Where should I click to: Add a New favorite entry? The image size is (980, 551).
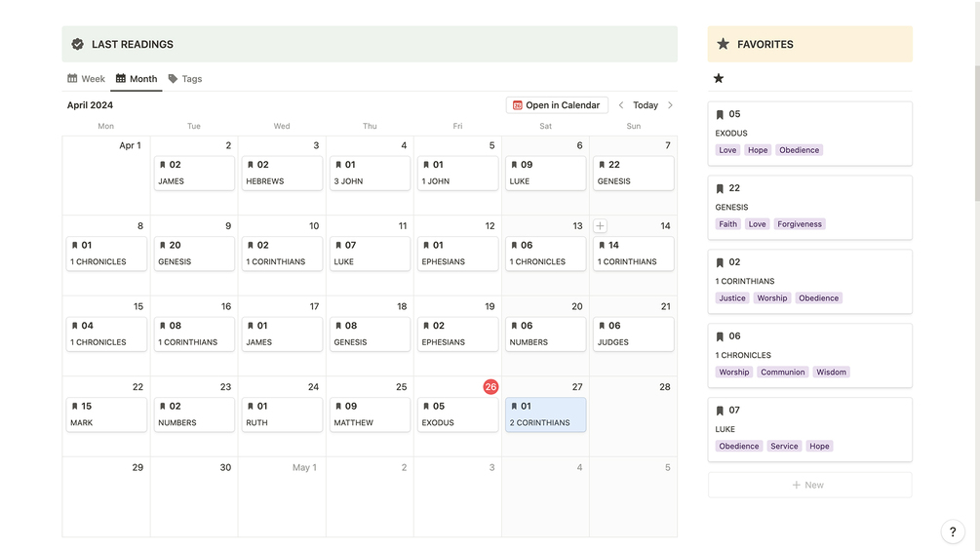(x=809, y=485)
